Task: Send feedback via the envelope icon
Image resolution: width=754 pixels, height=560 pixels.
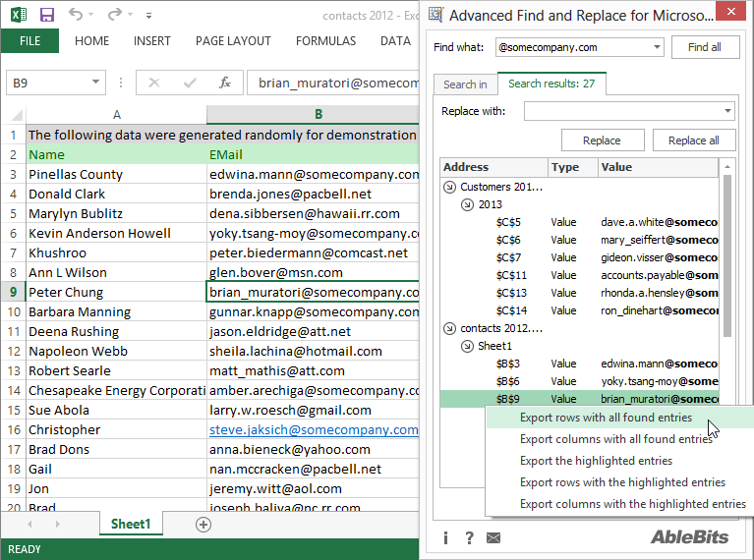Action: click(x=493, y=537)
